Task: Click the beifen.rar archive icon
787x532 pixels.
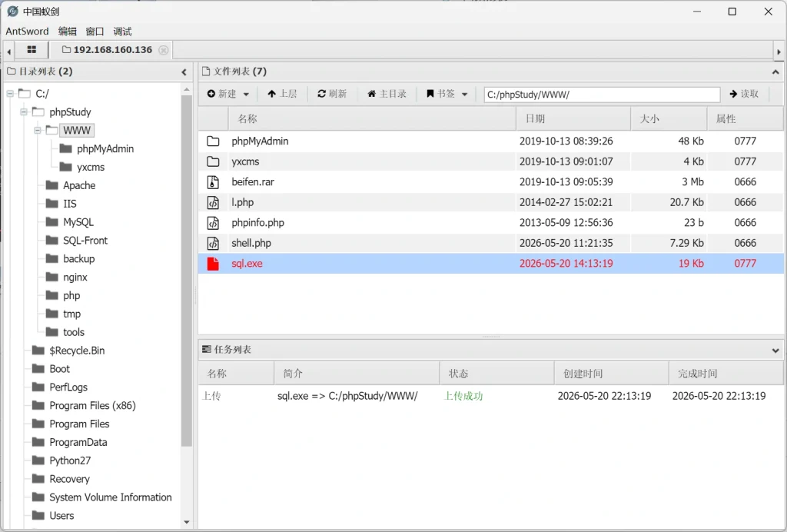Action: pyautogui.click(x=213, y=181)
